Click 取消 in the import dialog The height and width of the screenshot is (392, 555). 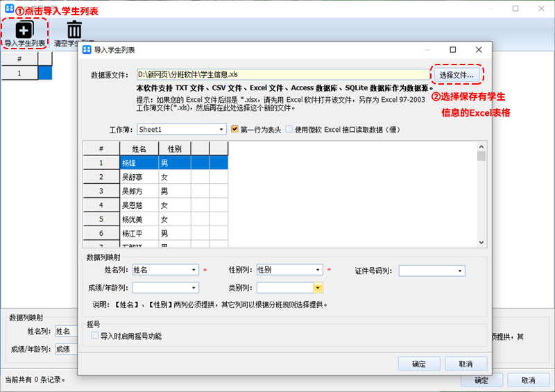pos(466,364)
